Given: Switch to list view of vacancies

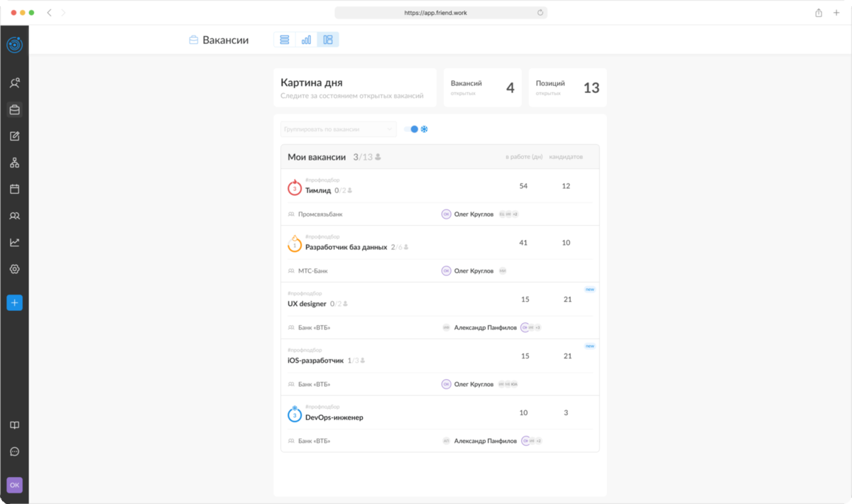Looking at the screenshot, I should coord(285,40).
